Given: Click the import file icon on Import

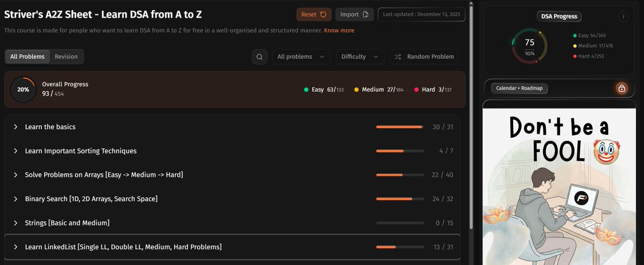Looking at the screenshot, I should coord(365,15).
